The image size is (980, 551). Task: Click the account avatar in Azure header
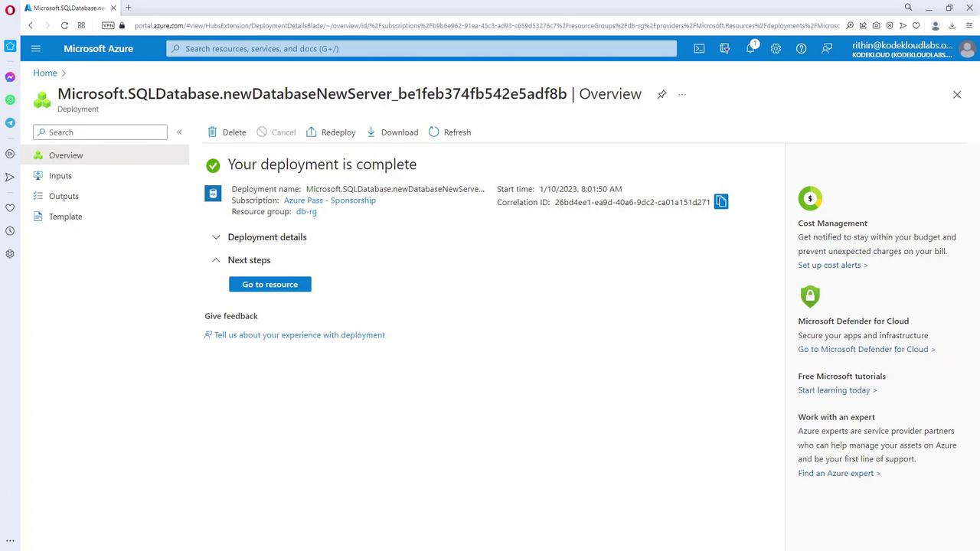pyautogui.click(x=967, y=49)
